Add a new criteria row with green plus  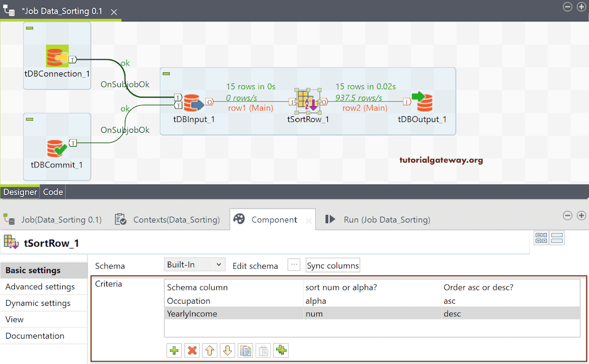(x=174, y=350)
